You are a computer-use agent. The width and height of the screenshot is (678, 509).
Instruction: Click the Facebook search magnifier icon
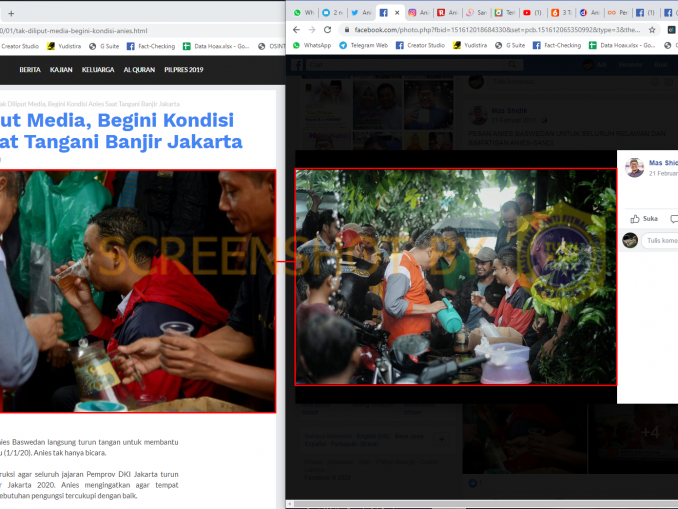512,65
